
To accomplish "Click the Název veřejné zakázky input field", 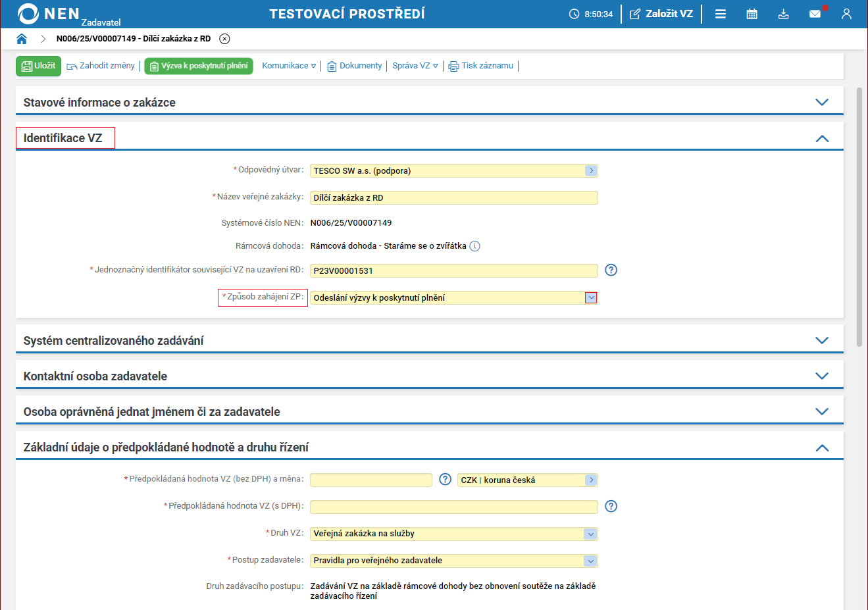I will click(x=453, y=198).
